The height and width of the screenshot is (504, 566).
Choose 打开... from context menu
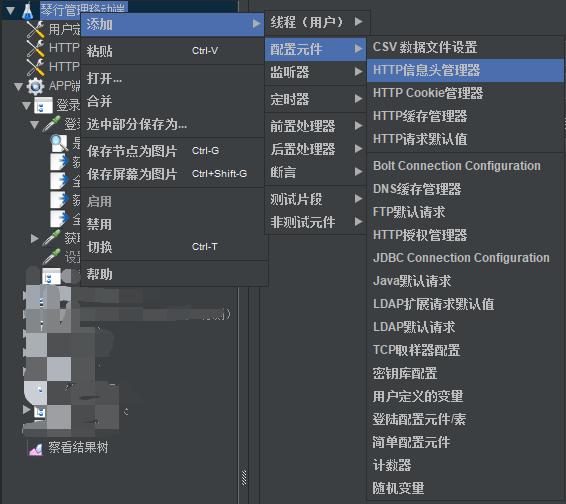173,78
